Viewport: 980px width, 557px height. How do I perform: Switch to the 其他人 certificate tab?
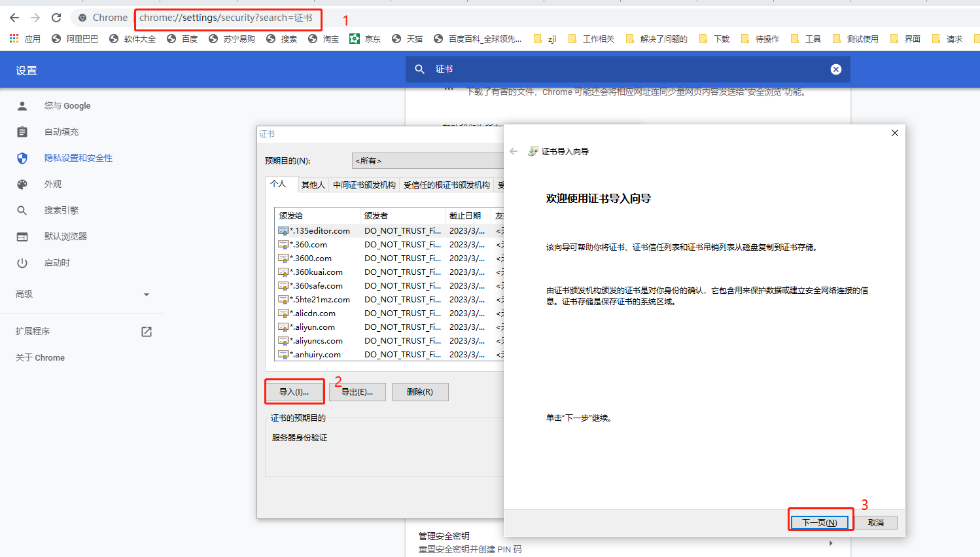click(313, 185)
